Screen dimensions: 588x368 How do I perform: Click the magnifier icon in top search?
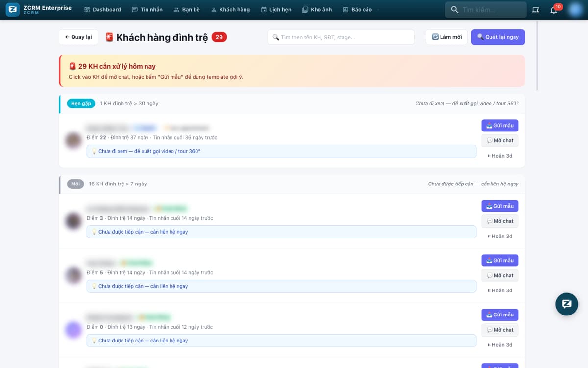coord(454,10)
